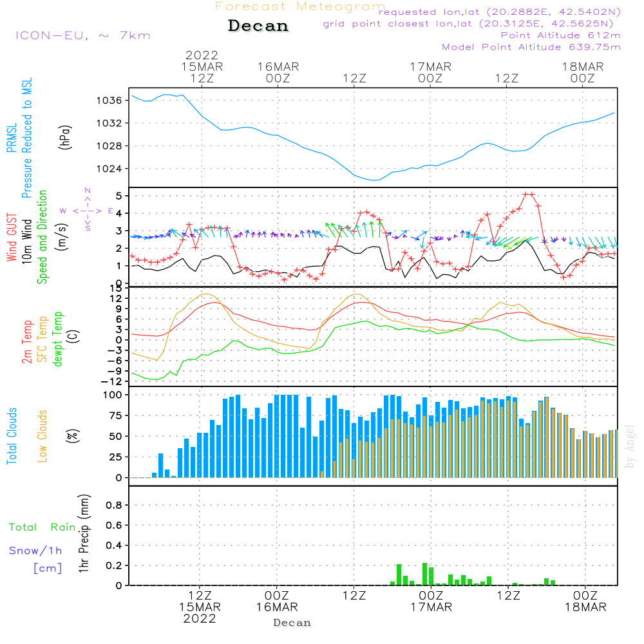Click the '(hPa)' unit label
Screen dimensions: 644x644
[x=65, y=138]
